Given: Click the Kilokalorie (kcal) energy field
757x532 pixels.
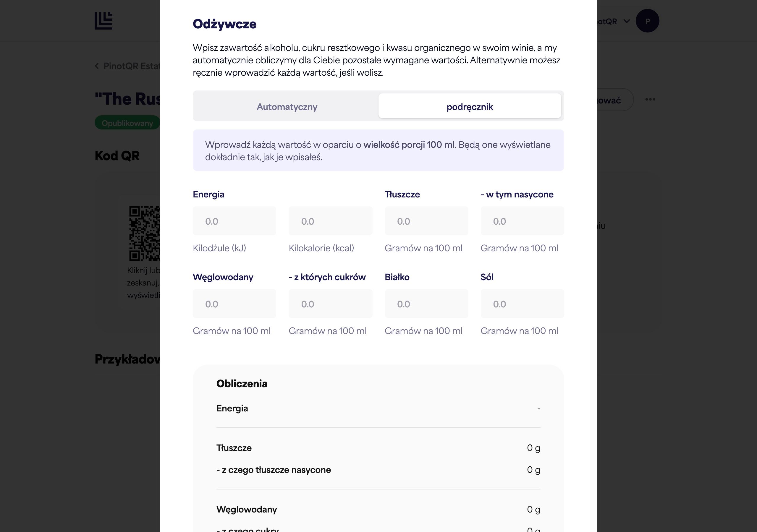Looking at the screenshot, I should pyautogui.click(x=330, y=221).
